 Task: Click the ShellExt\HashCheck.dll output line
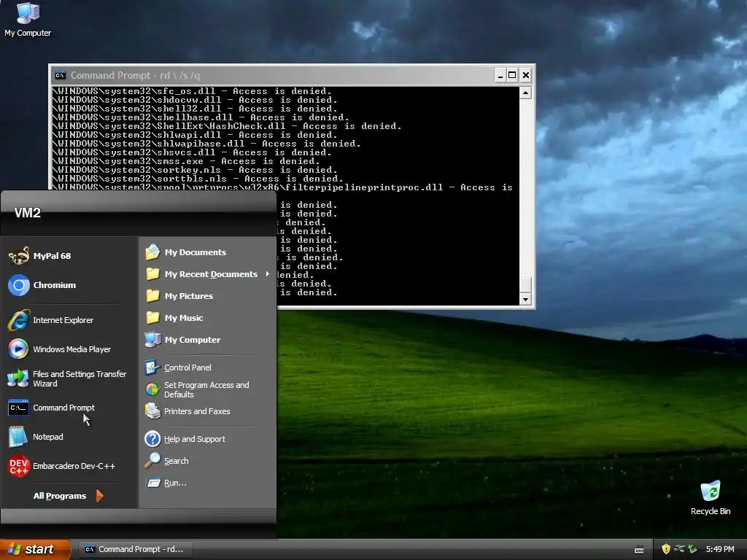(x=227, y=126)
